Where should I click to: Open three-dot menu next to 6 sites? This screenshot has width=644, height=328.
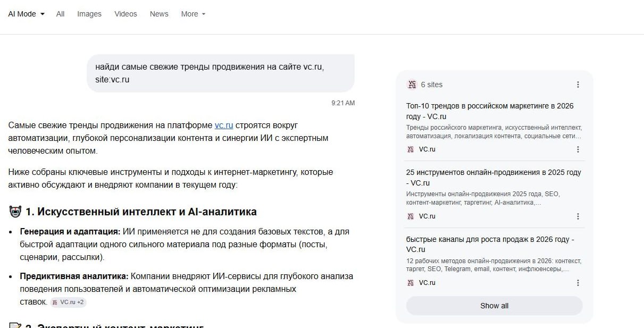pos(578,85)
